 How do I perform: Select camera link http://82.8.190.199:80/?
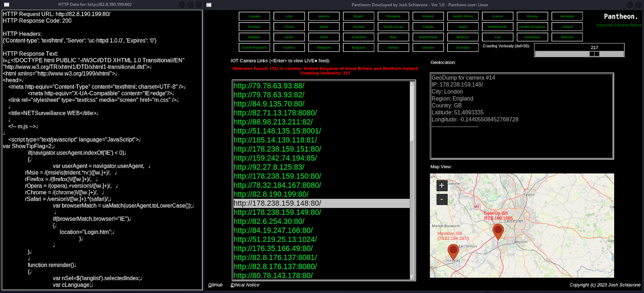tap(321, 194)
